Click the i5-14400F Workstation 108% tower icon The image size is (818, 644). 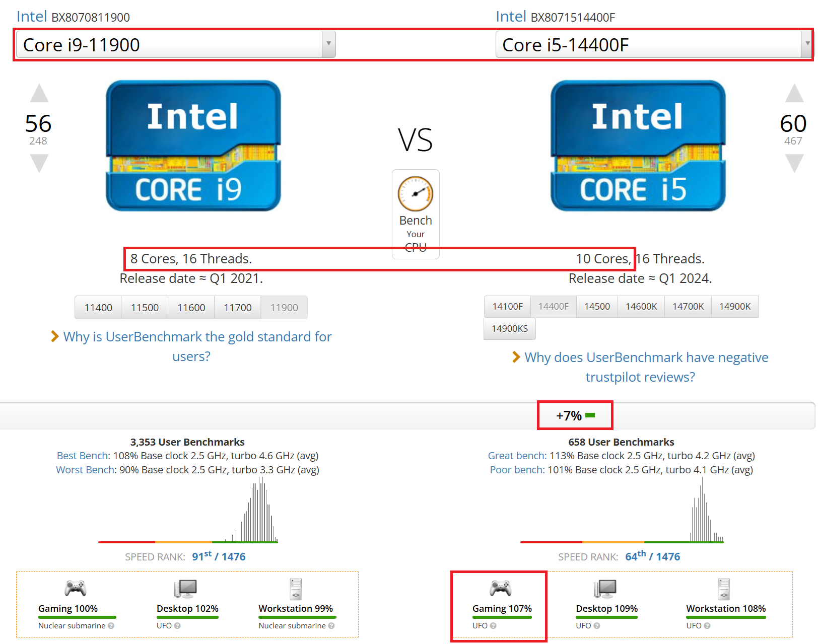(x=724, y=589)
